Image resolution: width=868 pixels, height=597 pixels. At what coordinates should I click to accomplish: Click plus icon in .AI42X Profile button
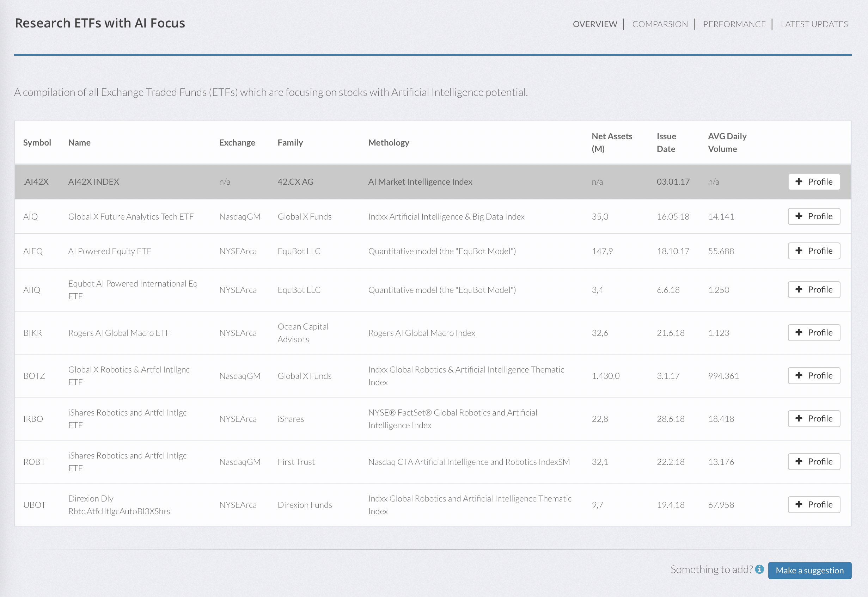point(799,181)
